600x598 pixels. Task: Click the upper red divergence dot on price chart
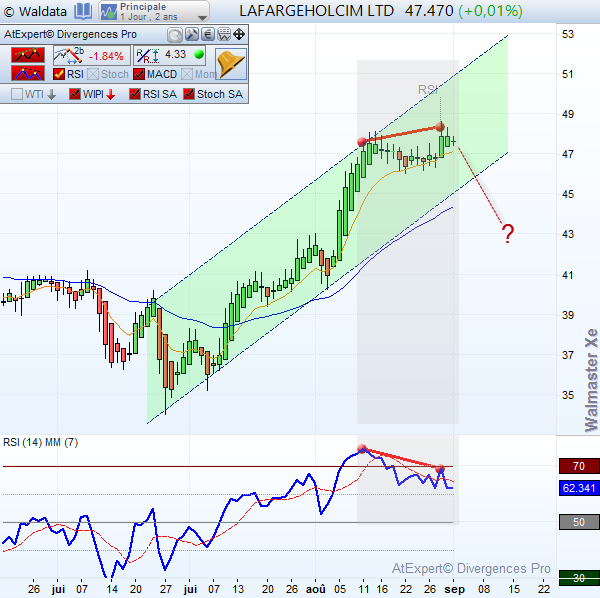point(440,127)
